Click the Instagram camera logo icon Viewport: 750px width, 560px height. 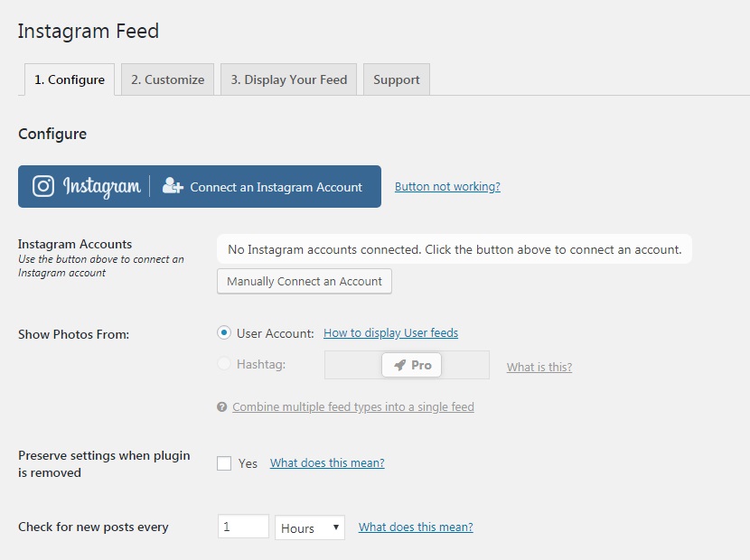[43, 186]
